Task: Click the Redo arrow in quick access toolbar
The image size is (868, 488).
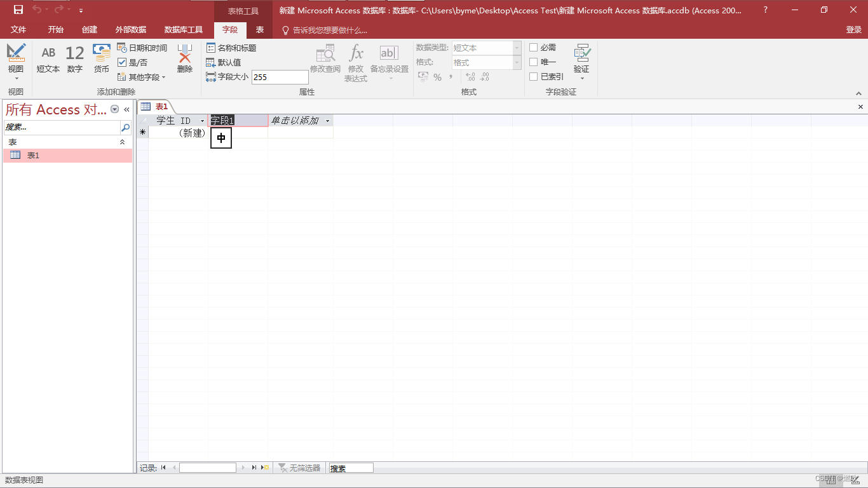Action: [59, 10]
